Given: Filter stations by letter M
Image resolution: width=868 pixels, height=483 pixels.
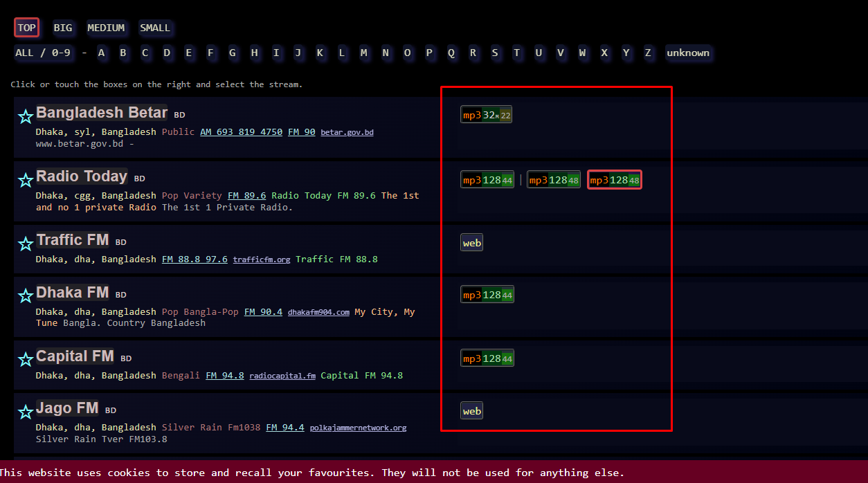Looking at the screenshot, I should click(x=364, y=53).
